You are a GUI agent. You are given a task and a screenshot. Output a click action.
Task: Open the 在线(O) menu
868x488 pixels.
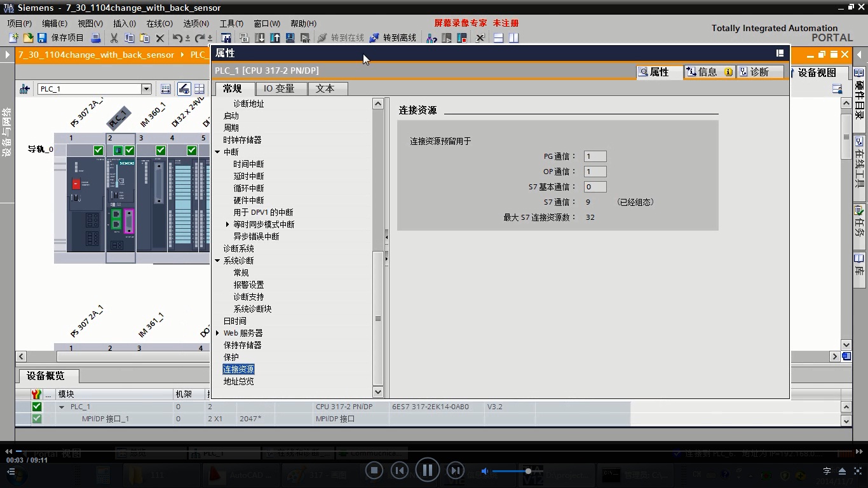(159, 24)
